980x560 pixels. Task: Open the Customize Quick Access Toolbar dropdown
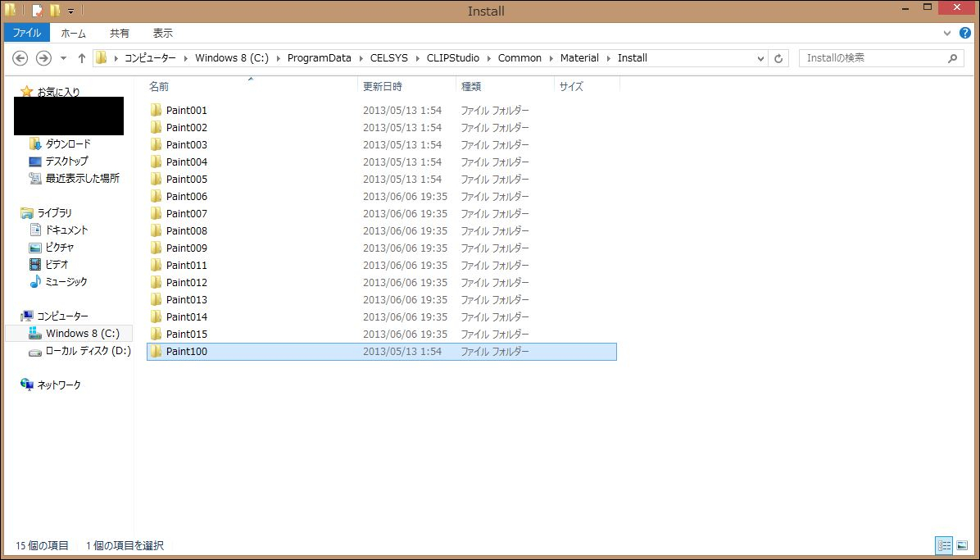point(70,11)
